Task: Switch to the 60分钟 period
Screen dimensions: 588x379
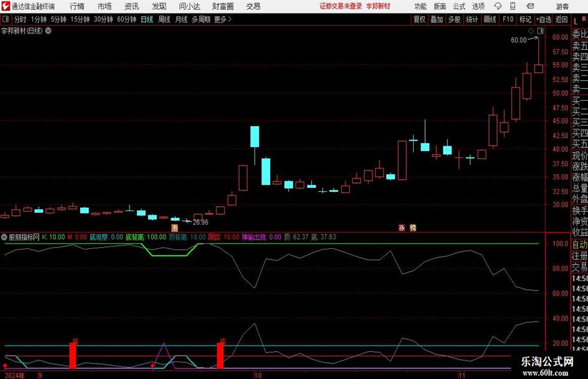Action: click(127, 19)
